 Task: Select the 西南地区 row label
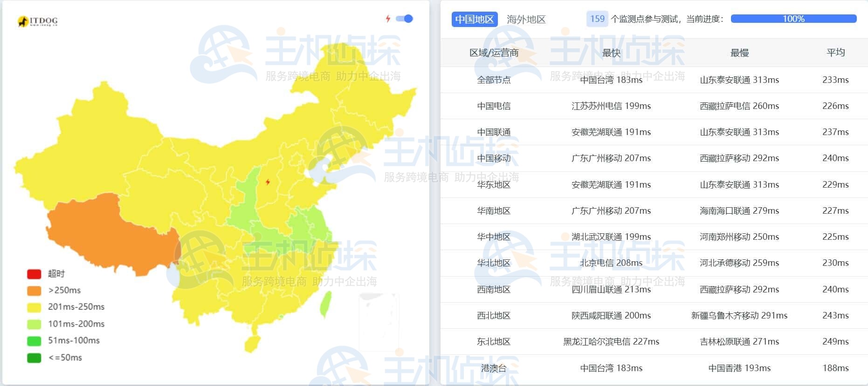point(494,289)
